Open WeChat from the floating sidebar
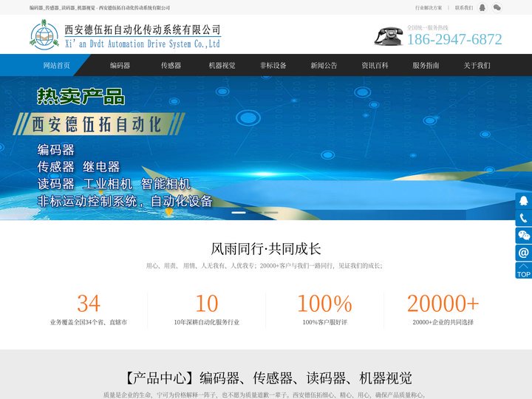Image resolution: width=532 pixels, height=399 pixels. pyautogui.click(x=524, y=236)
